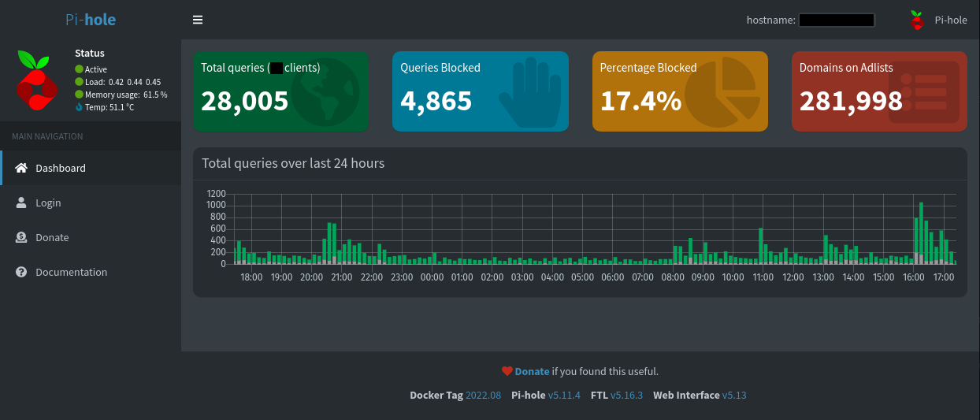Click the green Load status dot
980x420 pixels.
tap(79, 82)
